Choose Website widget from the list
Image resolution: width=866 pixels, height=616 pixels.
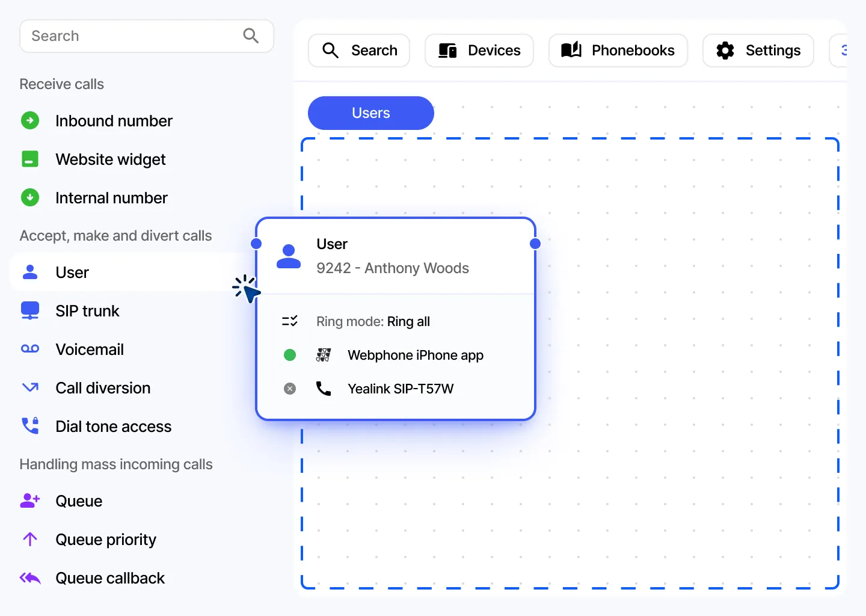click(x=111, y=159)
